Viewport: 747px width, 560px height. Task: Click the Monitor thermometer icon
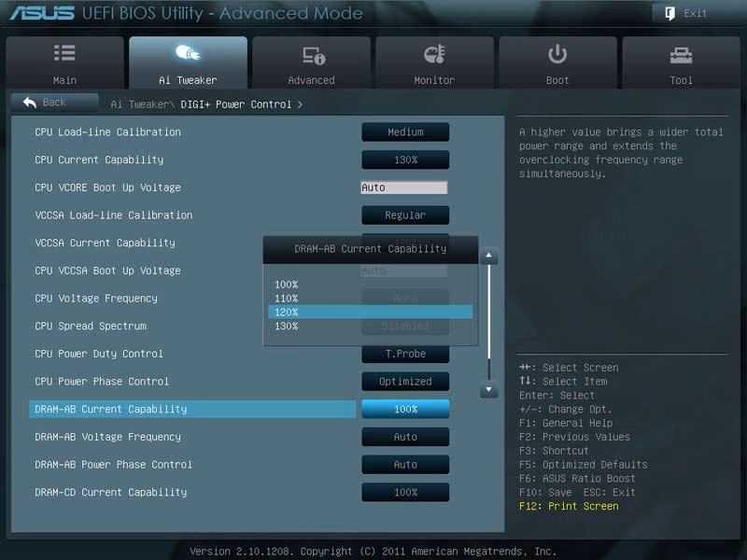click(x=434, y=54)
